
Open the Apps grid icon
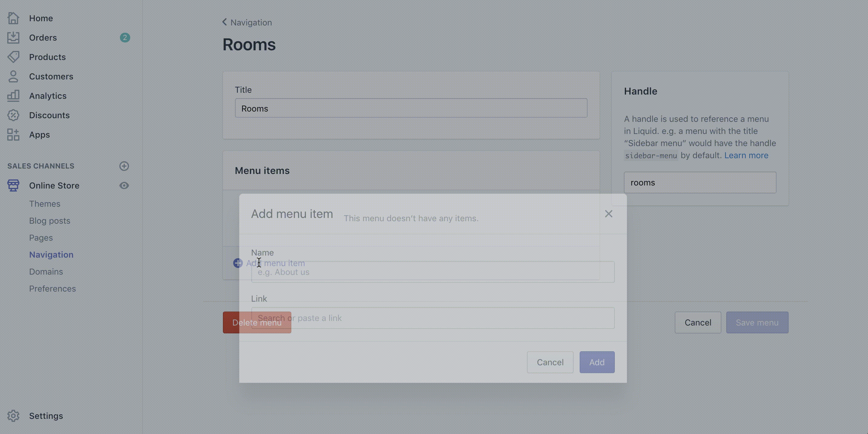tap(13, 135)
